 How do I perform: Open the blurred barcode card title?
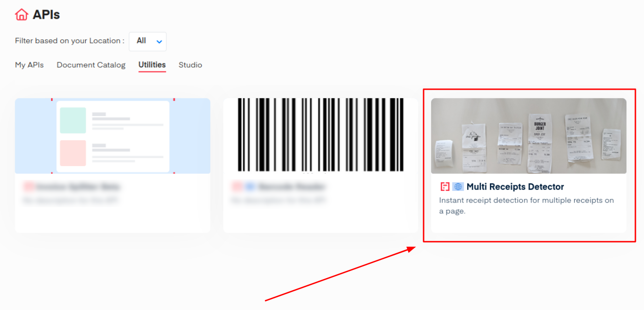click(291, 187)
